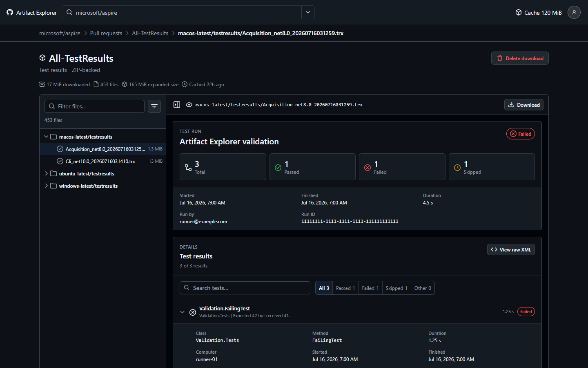Toggle the preview eye icon
This screenshot has width=588, height=368.
coord(189,105)
